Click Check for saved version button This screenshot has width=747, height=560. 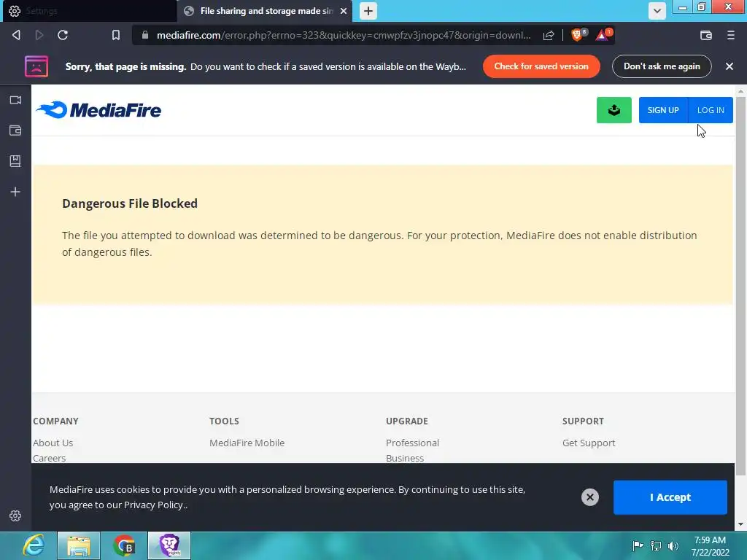pos(541,66)
